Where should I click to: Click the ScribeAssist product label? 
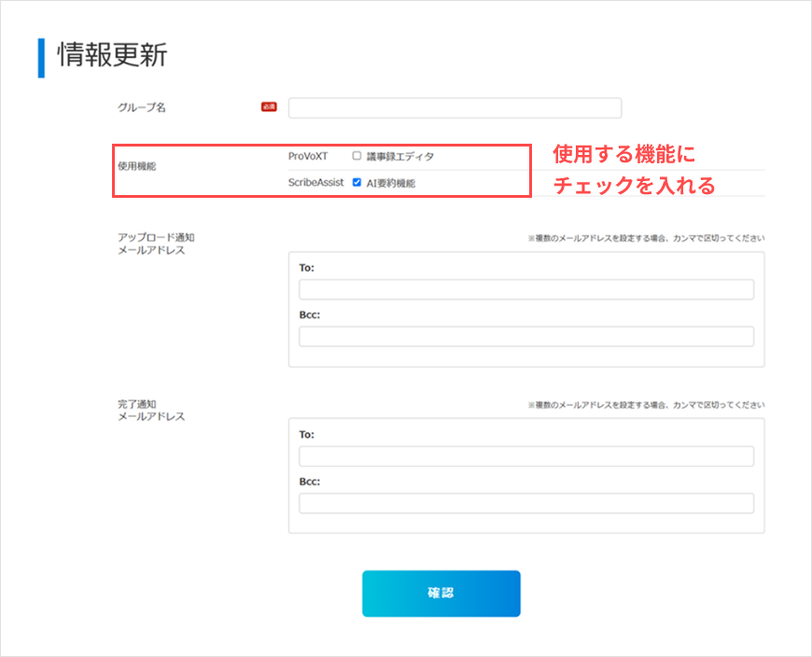point(316,183)
